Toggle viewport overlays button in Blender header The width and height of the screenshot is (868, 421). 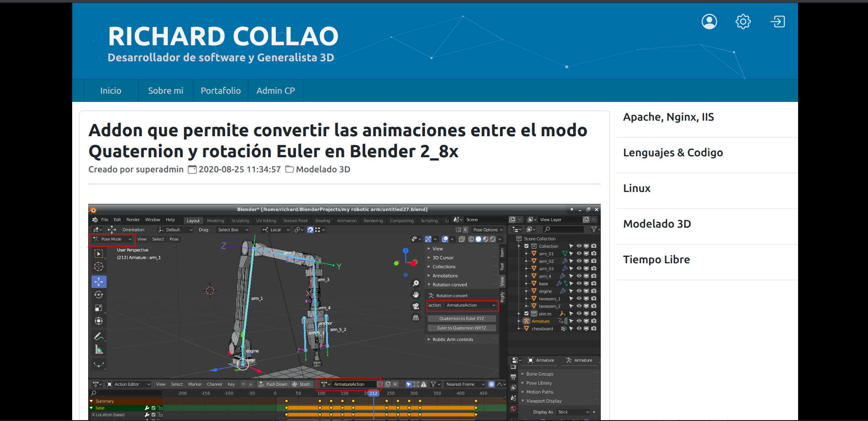(445, 239)
